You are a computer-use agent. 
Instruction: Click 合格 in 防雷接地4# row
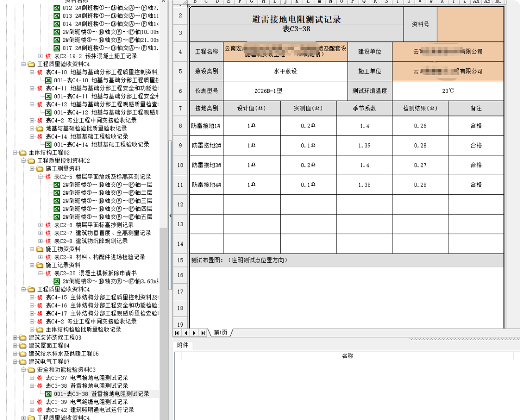click(x=476, y=185)
